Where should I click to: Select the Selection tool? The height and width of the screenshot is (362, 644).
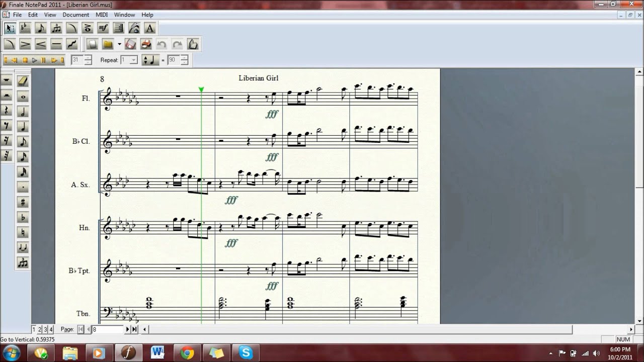[x=10, y=28]
